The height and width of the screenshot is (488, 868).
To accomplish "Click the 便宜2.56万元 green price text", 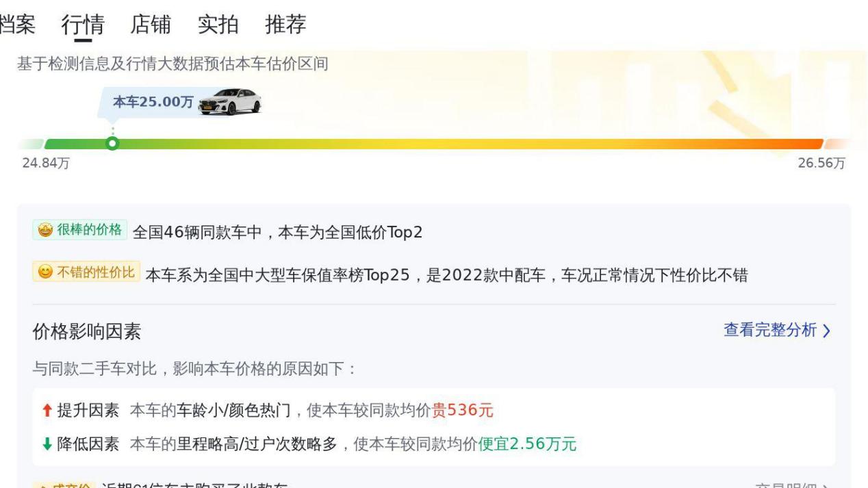I will click(527, 444).
